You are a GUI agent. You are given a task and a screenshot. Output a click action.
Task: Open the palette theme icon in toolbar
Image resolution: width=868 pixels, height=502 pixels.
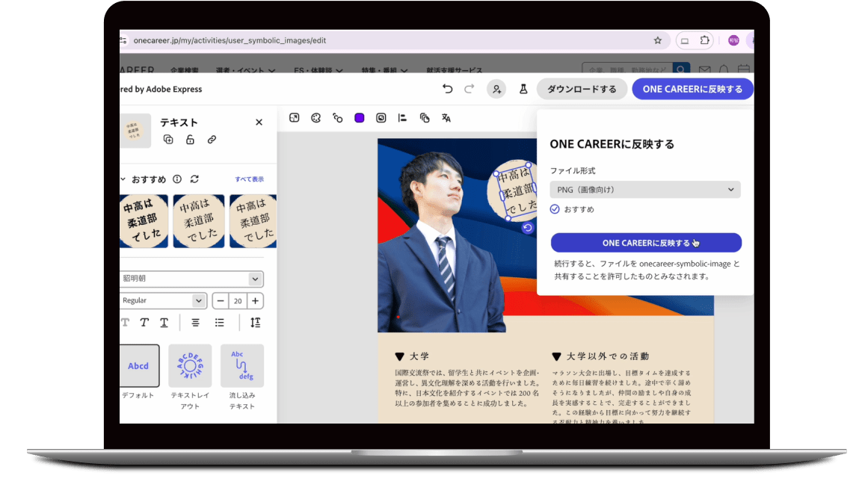pyautogui.click(x=316, y=118)
